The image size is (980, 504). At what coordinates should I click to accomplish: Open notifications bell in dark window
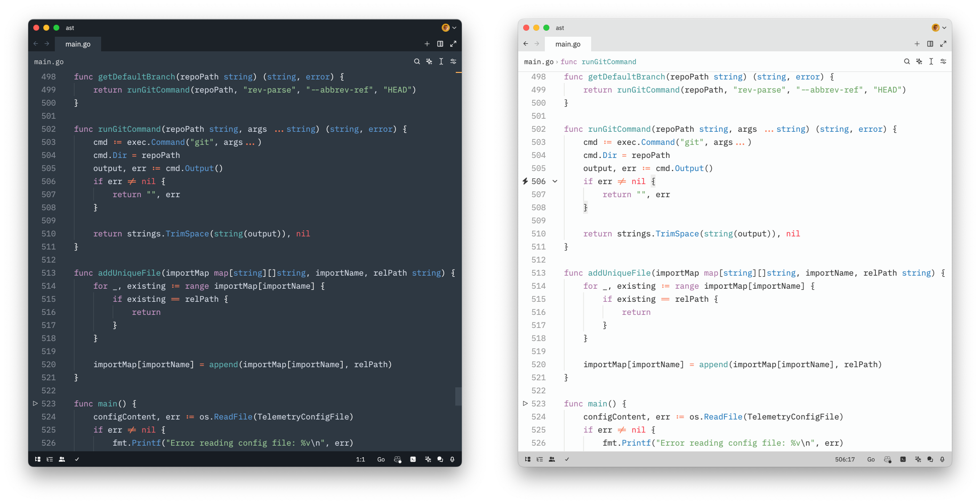452,459
